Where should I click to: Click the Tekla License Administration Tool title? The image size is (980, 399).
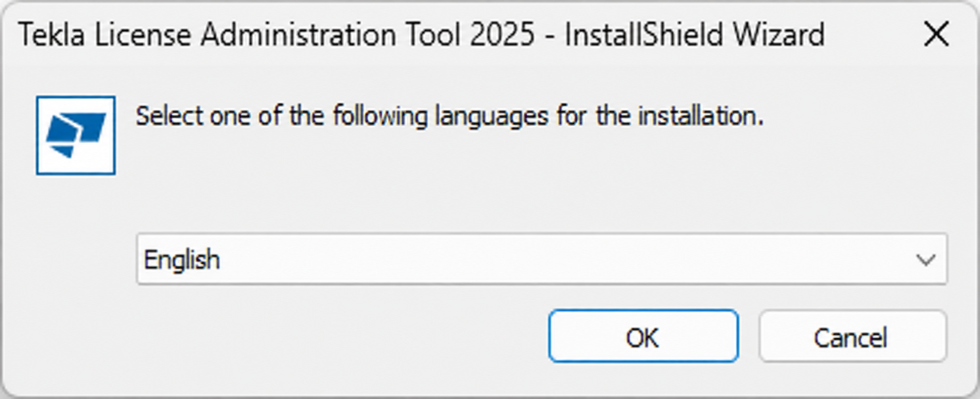[x=277, y=34]
